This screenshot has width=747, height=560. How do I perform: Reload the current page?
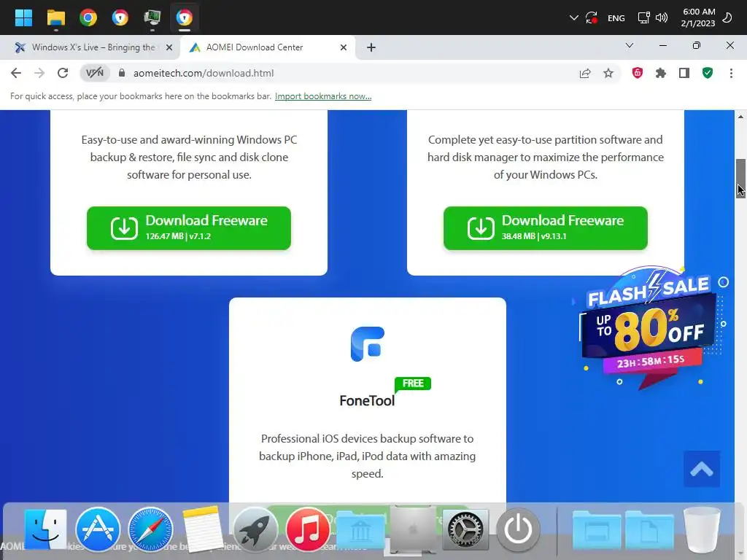[x=63, y=73]
